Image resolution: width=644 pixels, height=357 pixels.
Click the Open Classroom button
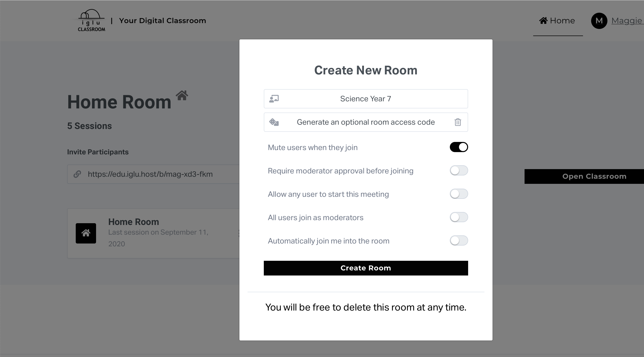pos(594,176)
